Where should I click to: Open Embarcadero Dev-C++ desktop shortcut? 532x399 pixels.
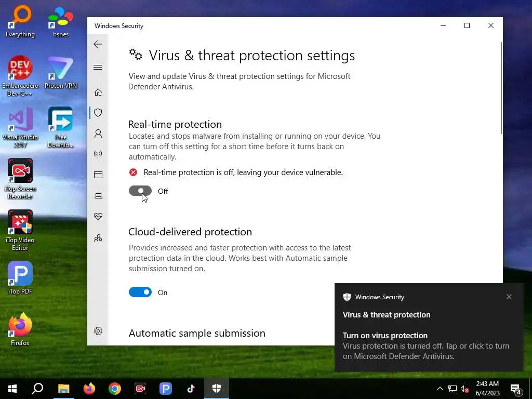tap(20, 76)
